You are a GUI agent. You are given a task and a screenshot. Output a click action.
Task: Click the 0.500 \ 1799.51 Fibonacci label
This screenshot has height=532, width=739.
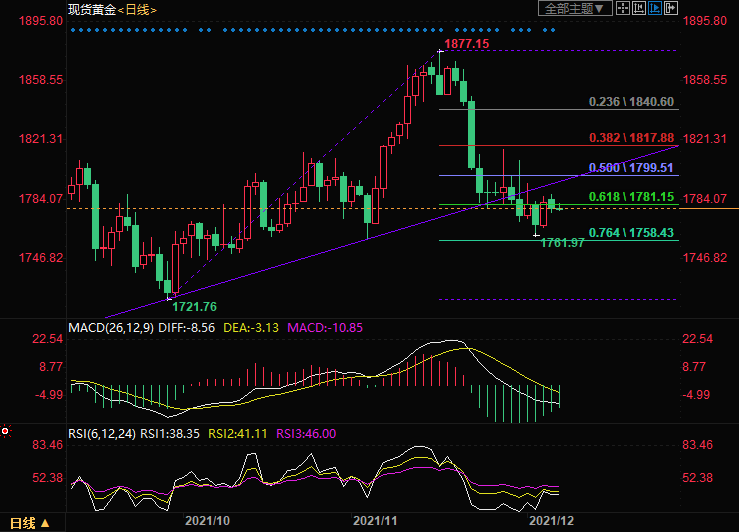coord(631,168)
